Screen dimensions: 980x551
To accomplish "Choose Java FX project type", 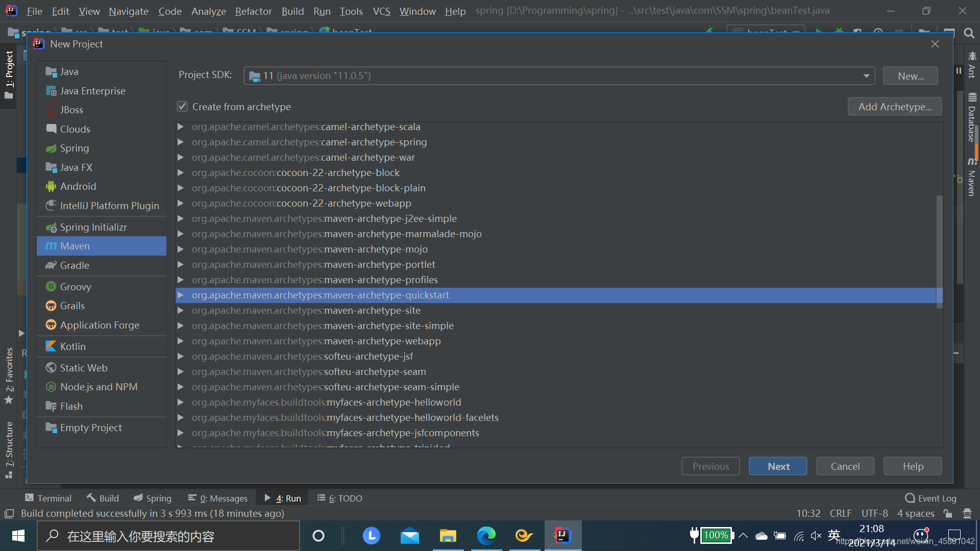I will 102,167.
